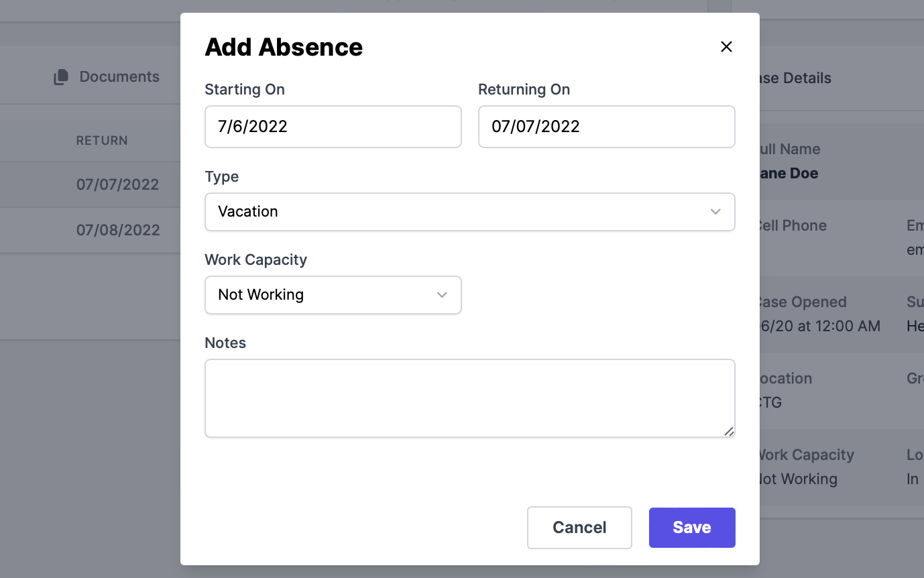Click inside the Notes text area
The height and width of the screenshot is (578, 924).
[470, 398]
